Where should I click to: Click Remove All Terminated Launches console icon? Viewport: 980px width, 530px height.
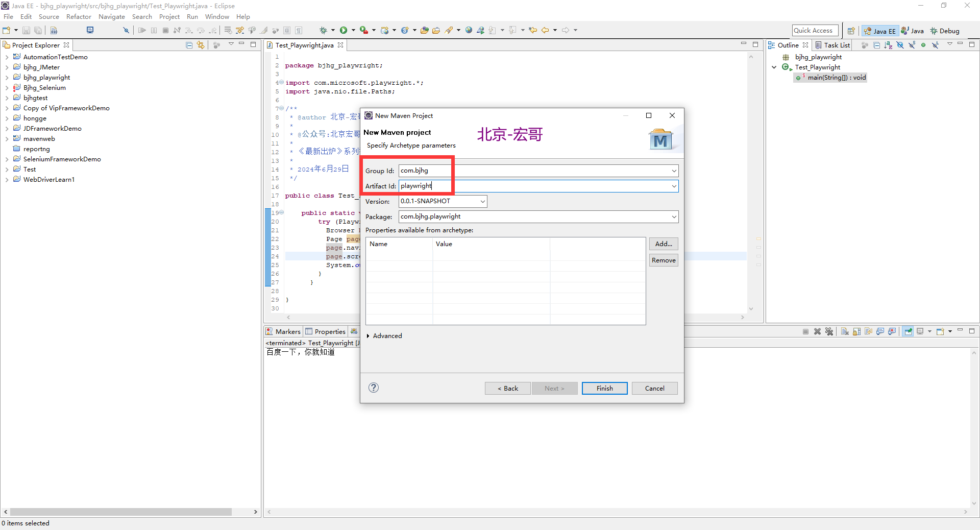pyautogui.click(x=829, y=331)
